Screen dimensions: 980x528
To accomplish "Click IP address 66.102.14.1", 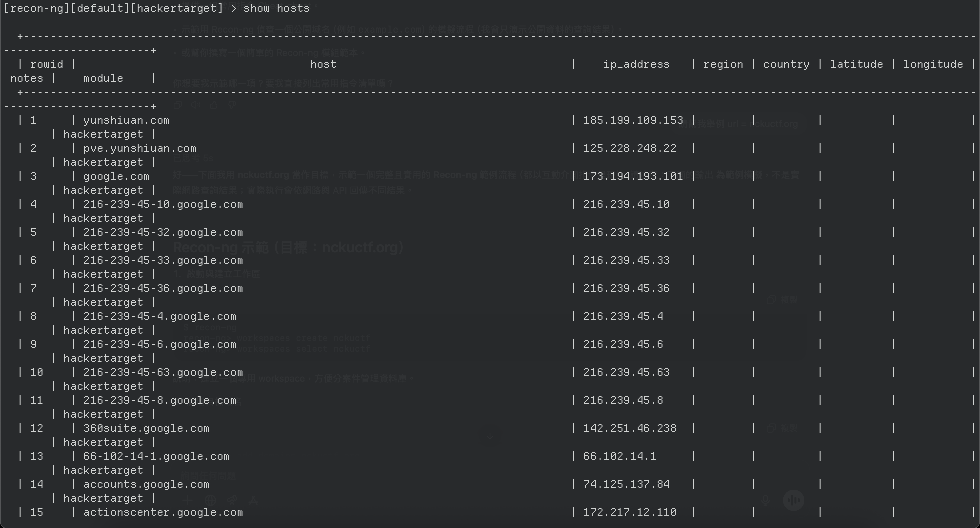I will (619, 456).
